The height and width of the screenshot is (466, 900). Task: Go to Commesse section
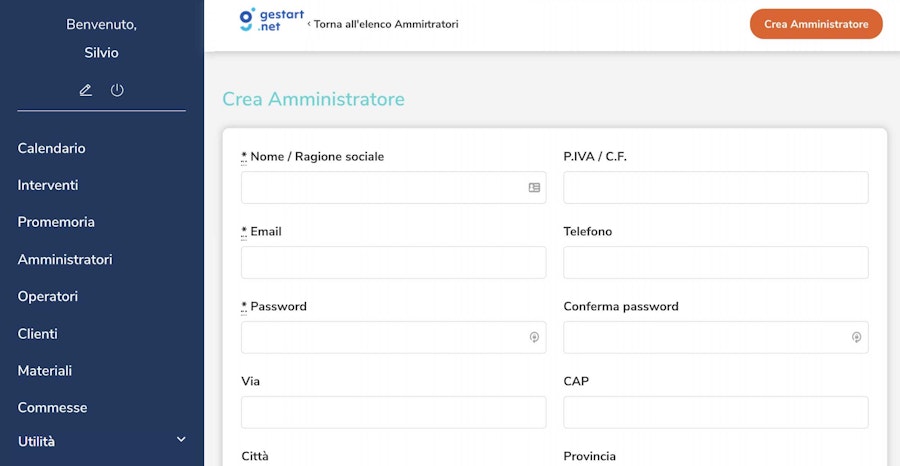(52, 407)
